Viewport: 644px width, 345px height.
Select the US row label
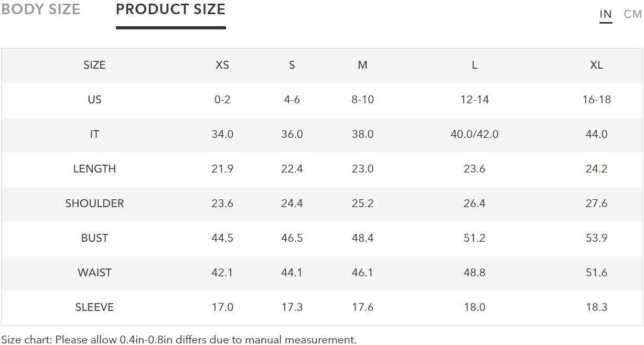point(94,100)
